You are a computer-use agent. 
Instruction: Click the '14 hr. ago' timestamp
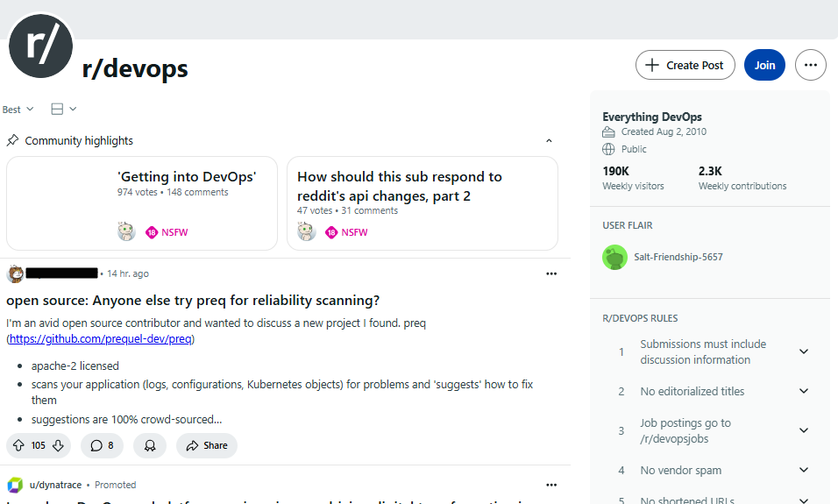coord(128,273)
